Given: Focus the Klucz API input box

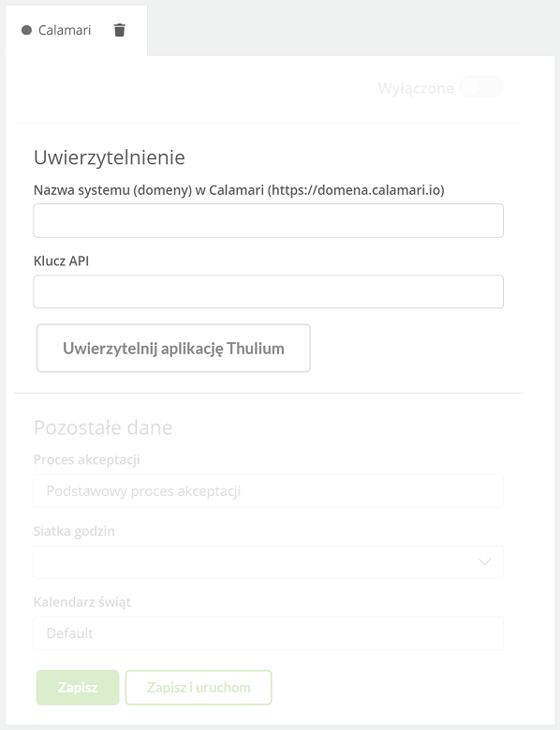Looking at the screenshot, I should point(269,292).
